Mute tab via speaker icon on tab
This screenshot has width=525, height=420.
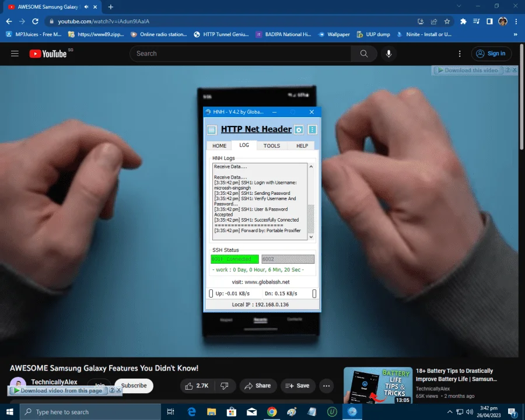tap(86, 6)
